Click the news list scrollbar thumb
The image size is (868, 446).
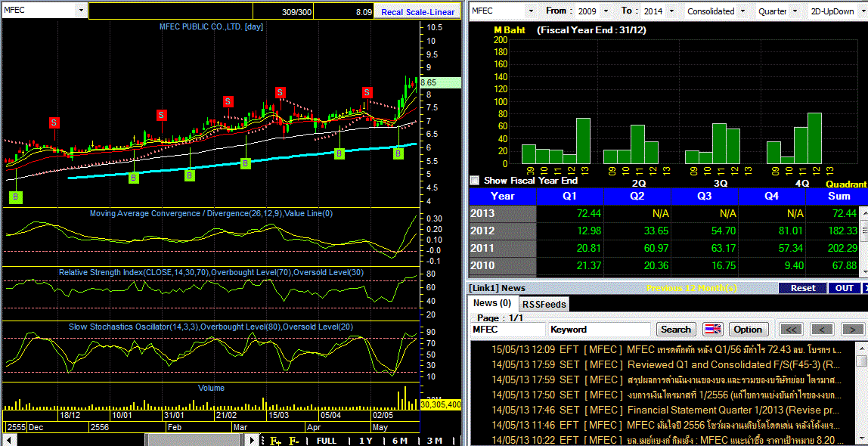(x=863, y=361)
